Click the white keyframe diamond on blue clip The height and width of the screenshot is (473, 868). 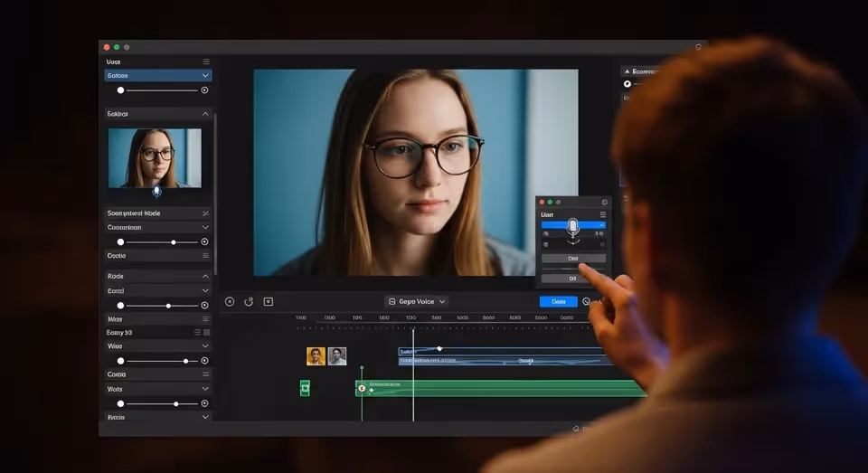[439, 349]
